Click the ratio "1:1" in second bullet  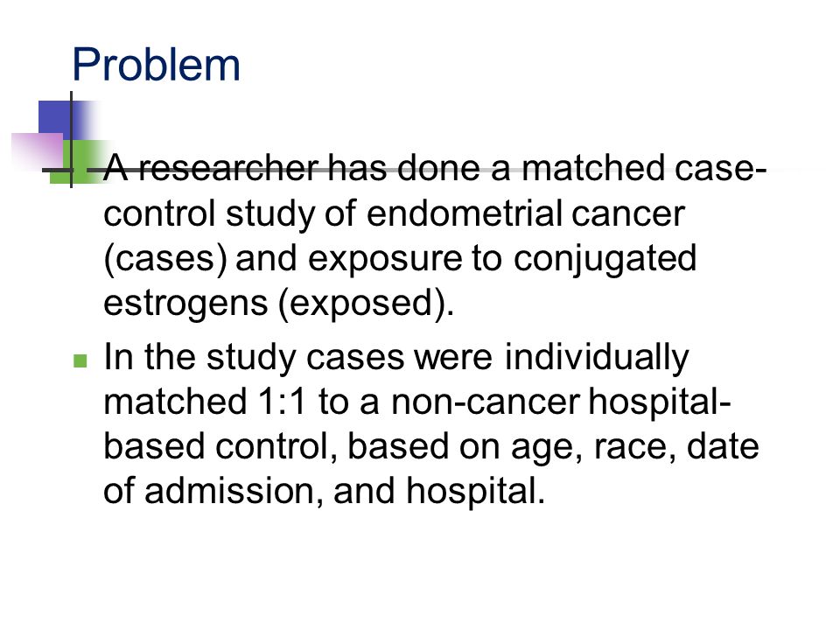tap(282, 402)
